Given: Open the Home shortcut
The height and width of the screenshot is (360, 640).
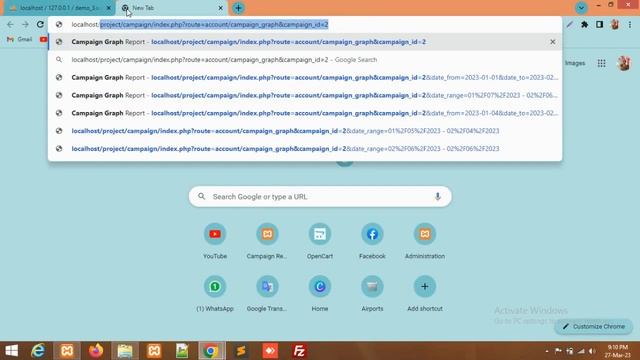Looking at the screenshot, I should coord(320,293).
